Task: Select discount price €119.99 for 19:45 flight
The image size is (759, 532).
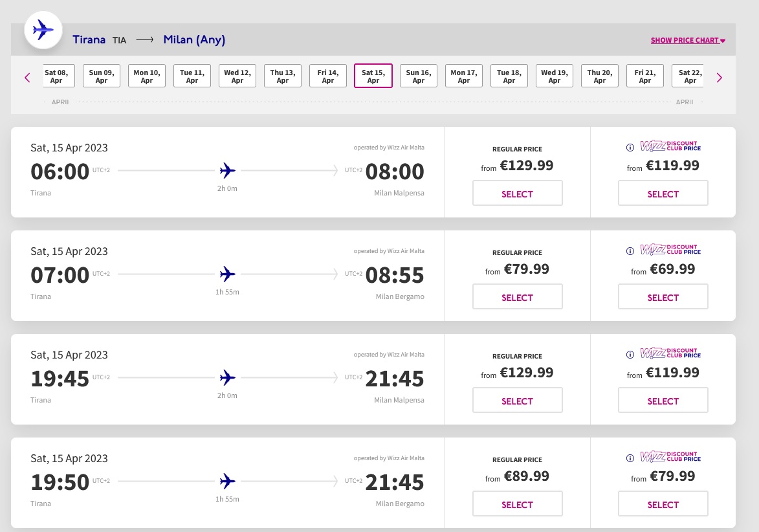Action: 663,401
